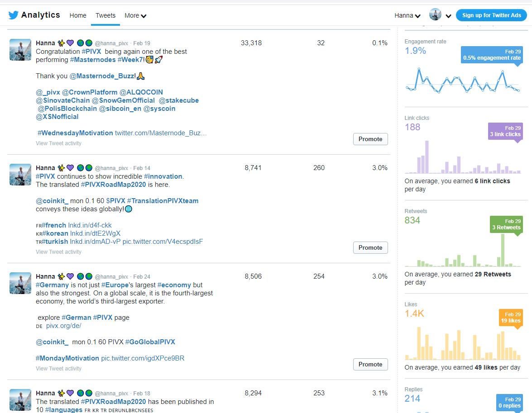Click Hanna avatar on Feb 24 tweet

(x=20, y=283)
